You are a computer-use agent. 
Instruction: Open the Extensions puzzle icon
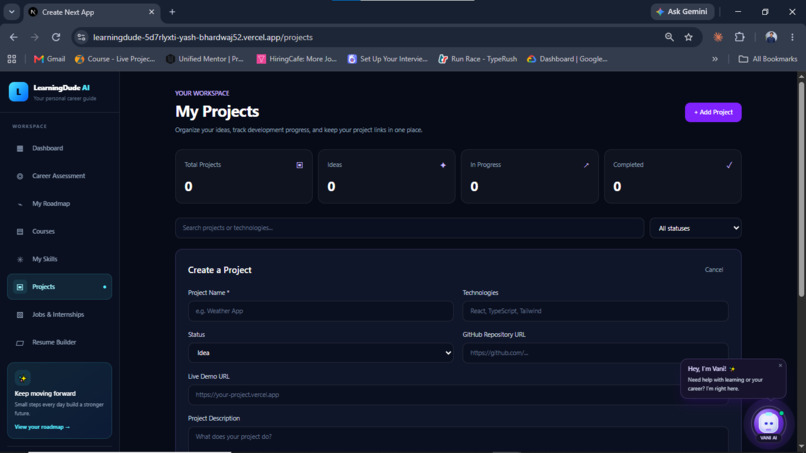pos(740,37)
